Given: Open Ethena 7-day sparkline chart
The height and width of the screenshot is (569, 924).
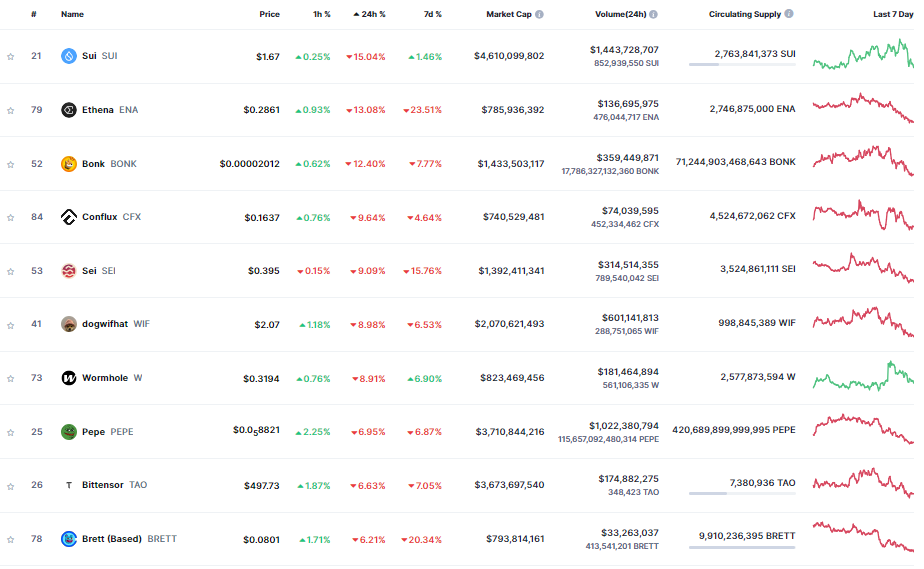Looking at the screenshot, I should pos(863,108).
